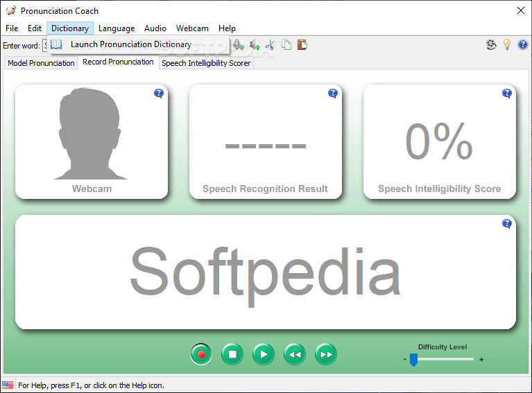Close the Pronunciation Coach window
Screen dimensions: 532x393
coord(521,10)
